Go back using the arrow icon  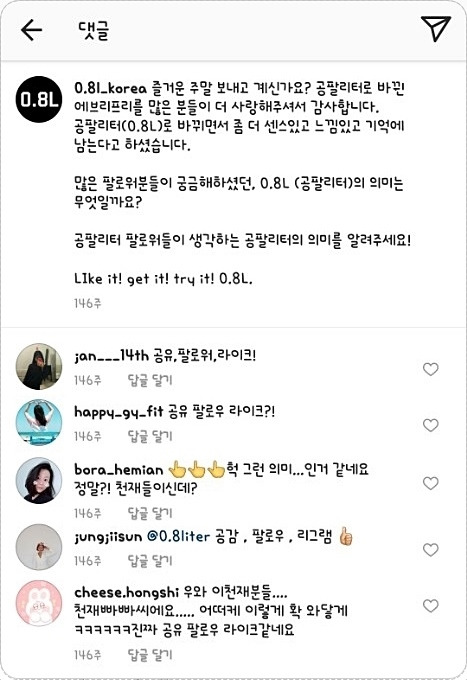tap(31, 30)
